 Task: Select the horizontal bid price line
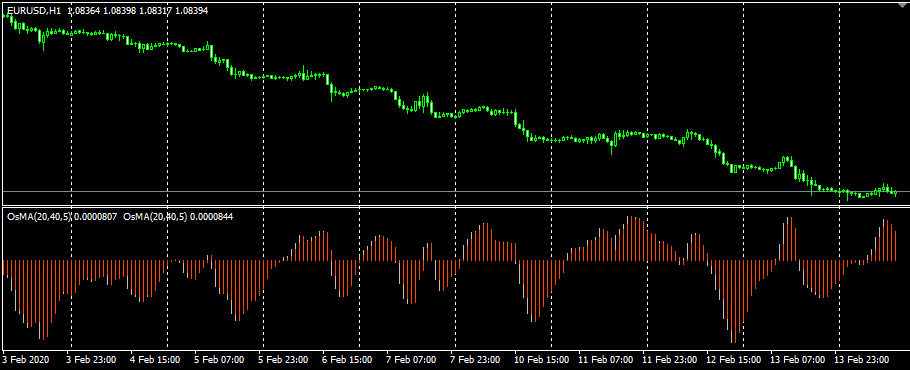[455, 191]
